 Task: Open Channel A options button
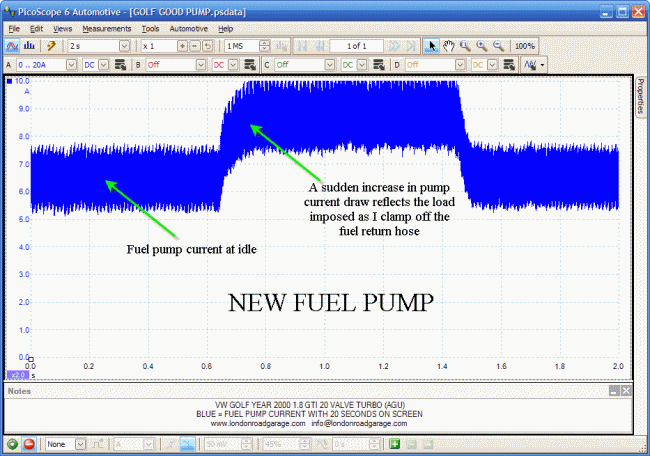coord(120,64)
